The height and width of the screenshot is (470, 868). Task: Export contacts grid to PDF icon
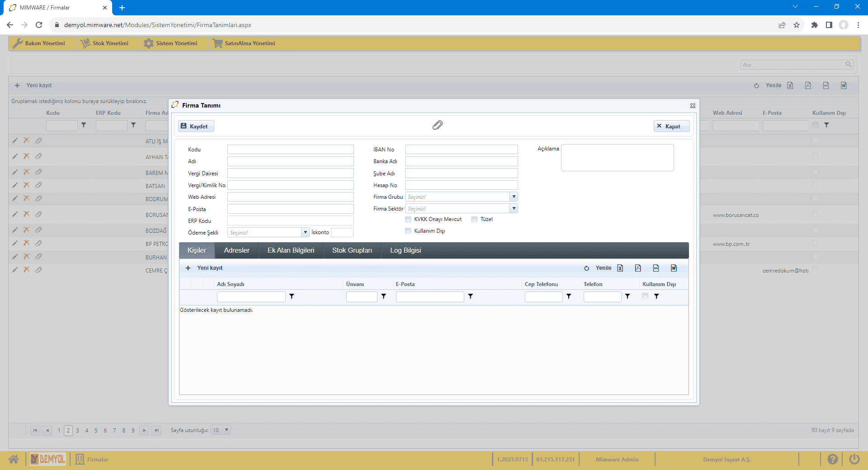tap(638, 268)
